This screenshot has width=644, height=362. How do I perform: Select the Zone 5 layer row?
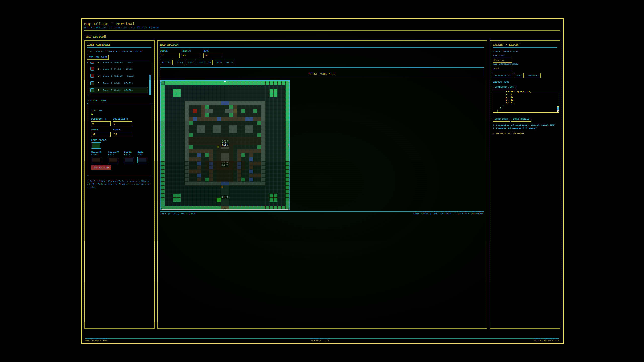tap(118, 83)
